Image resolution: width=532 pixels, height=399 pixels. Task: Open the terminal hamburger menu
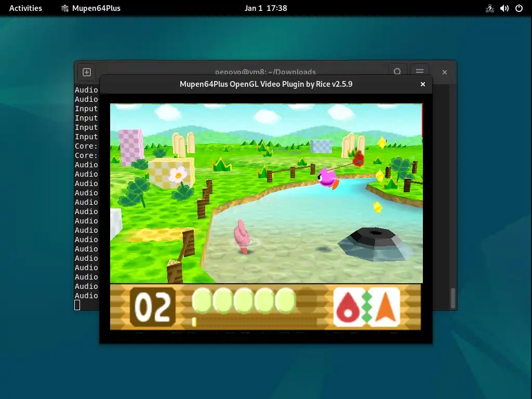420,72
